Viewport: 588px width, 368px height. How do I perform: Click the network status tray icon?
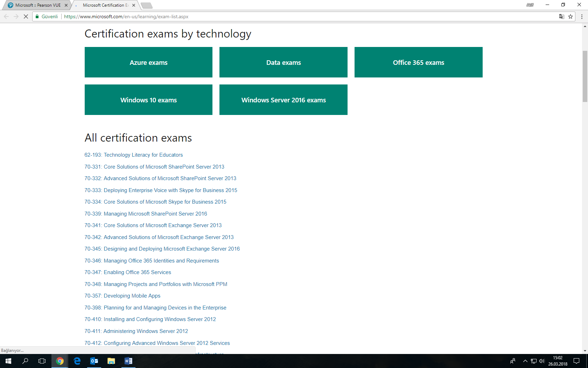(534, 361)
